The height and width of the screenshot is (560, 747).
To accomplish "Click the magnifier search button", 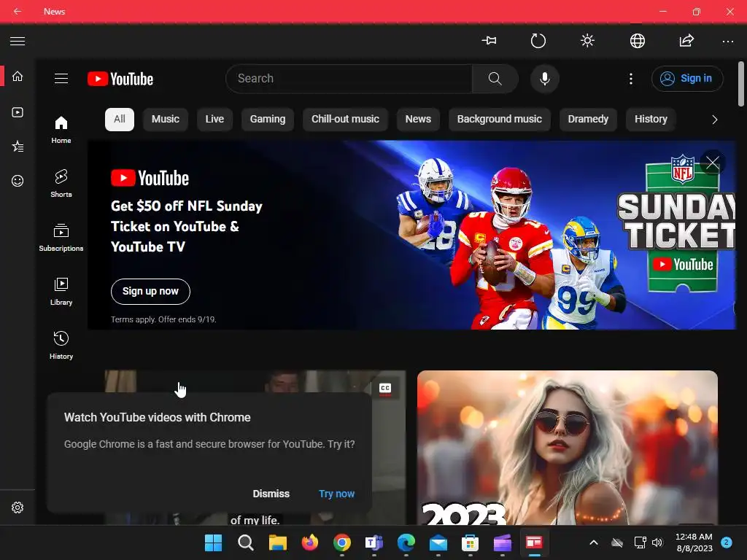I will [x=495, y=79].
